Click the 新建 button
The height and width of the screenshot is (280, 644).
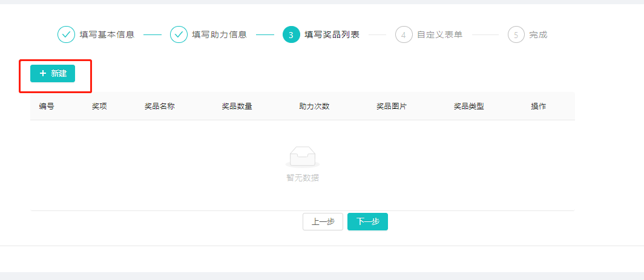point(53,74)
